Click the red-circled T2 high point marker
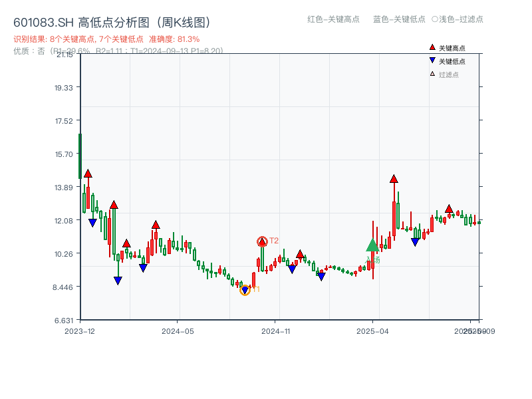 (x=261, y=240)
